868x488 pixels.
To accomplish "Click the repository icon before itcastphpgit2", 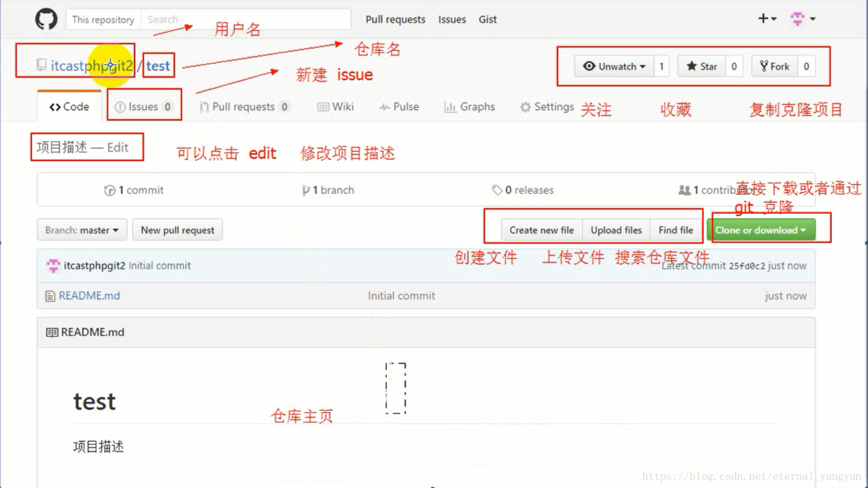I will 41,65.
